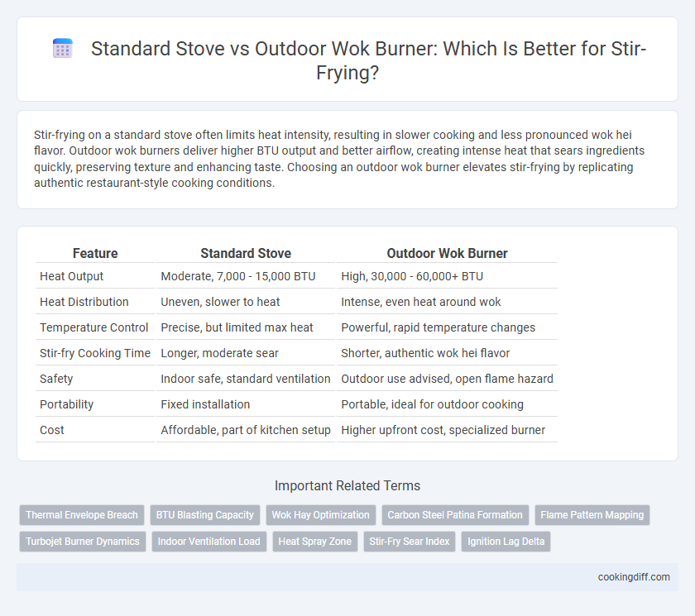Click the calendar grid icon beside the title
This screenshot has width=695, height=616.
click(63, 49)
